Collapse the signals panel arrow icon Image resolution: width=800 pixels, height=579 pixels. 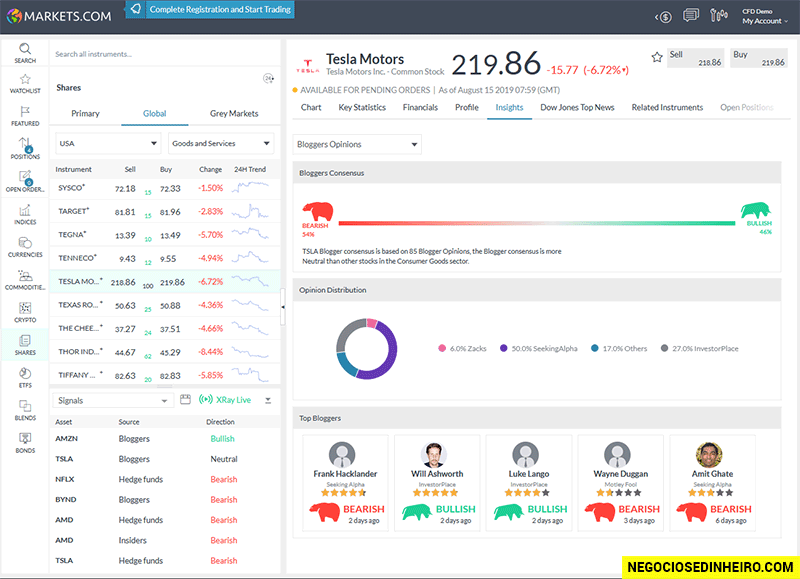point(268,400)
